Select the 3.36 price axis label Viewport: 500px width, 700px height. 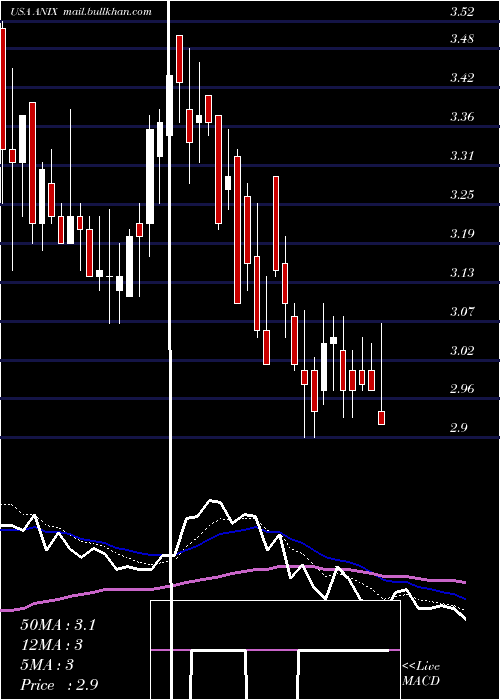462,117
